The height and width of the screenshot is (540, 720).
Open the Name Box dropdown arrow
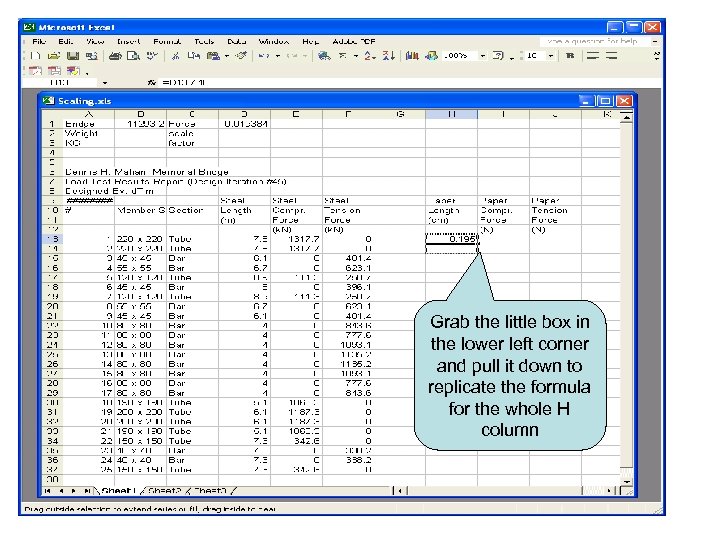pyautogui.click(x=105, y=83)
